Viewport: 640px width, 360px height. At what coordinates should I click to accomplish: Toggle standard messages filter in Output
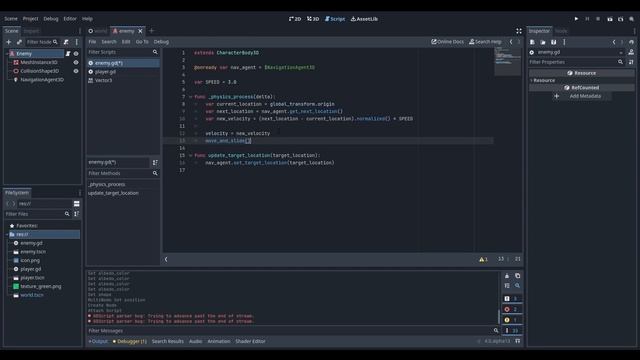coord(512,299)
